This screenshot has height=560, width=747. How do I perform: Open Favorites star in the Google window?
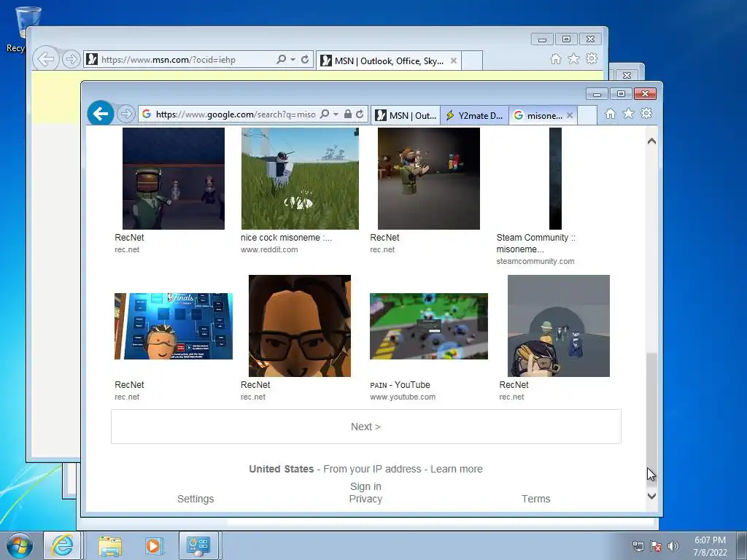628,113
